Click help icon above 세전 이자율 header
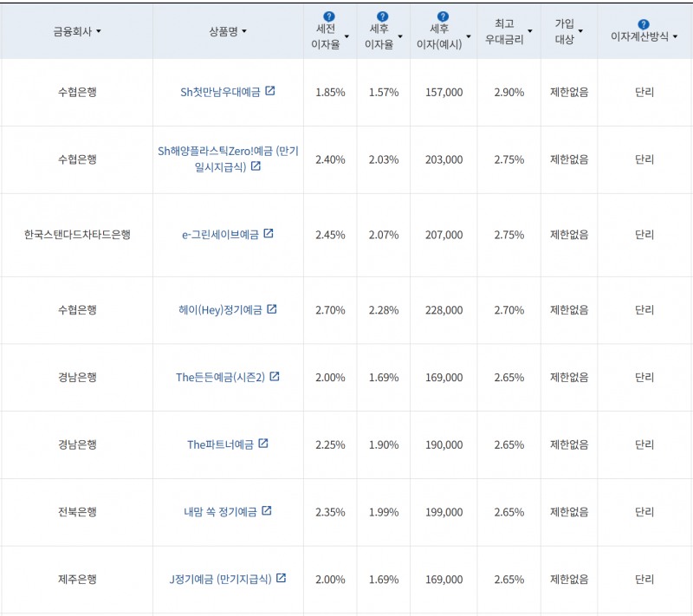 pos(328,16)
